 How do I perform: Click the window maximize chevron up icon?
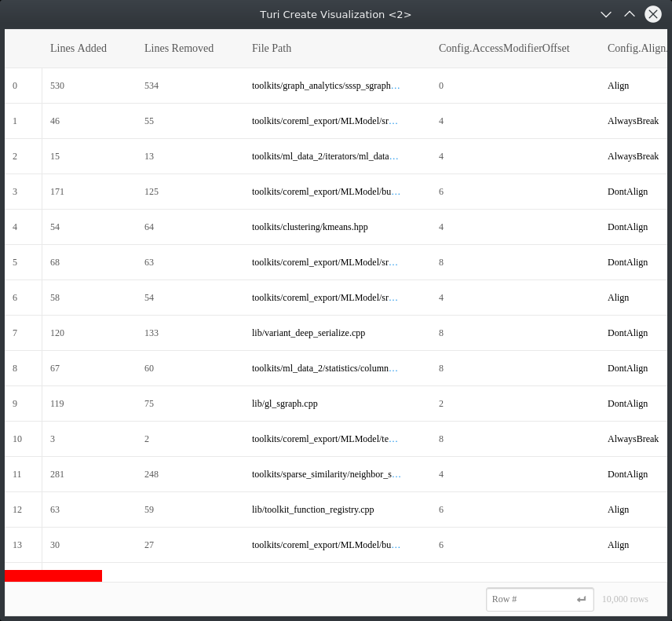click(629, 14)
